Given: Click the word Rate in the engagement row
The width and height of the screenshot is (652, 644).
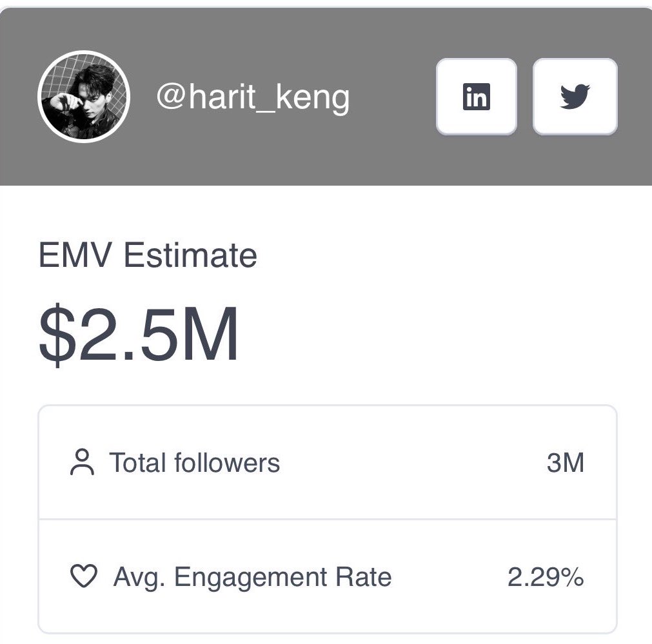Looking at the screenshot, I should [364, 576].
